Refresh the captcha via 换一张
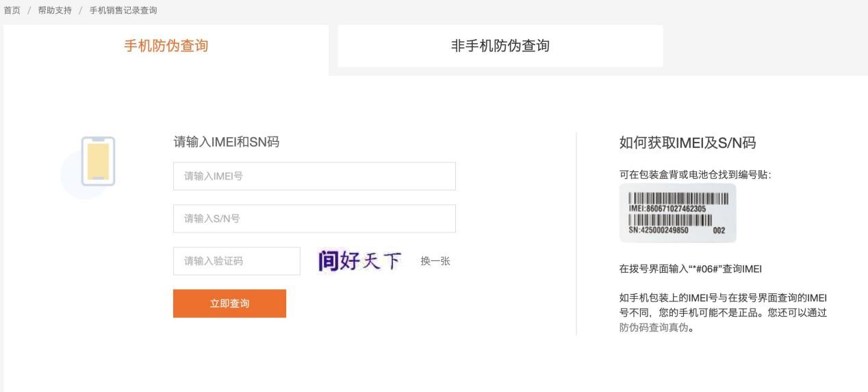Screen dimensions: 868x392 [x=435, y=261]
